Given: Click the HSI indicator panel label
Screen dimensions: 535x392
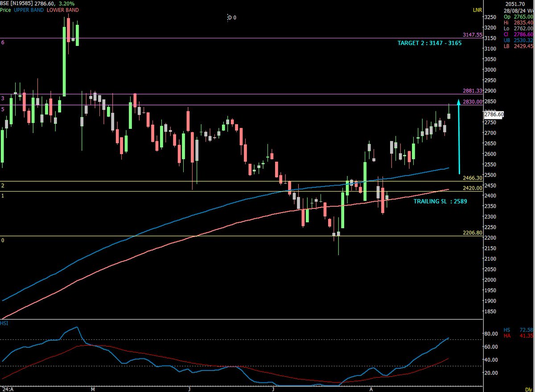Looking at the screenshot, I should click(4, 323).
